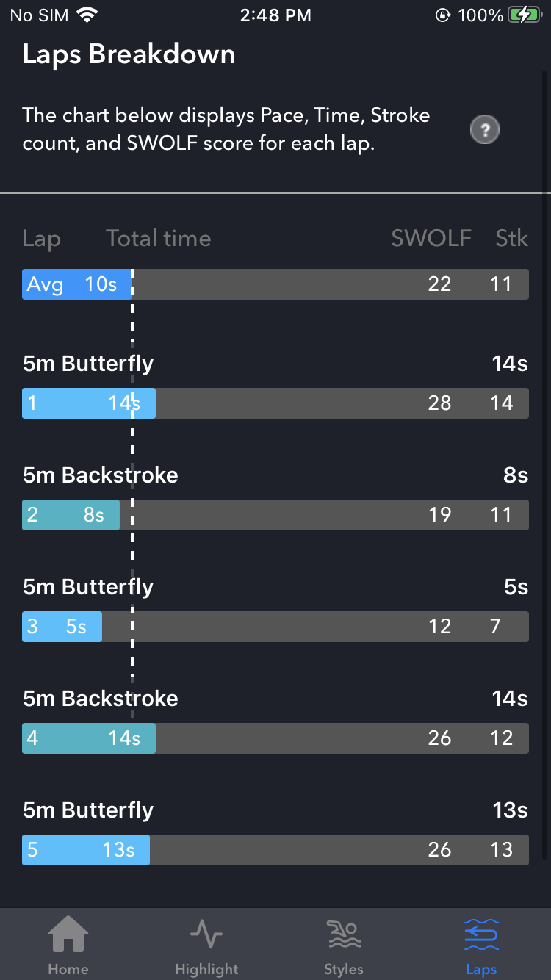The image size is (551, 980).
Task: Switch to the Highlight tab label
Action: (x=206, y=969)
